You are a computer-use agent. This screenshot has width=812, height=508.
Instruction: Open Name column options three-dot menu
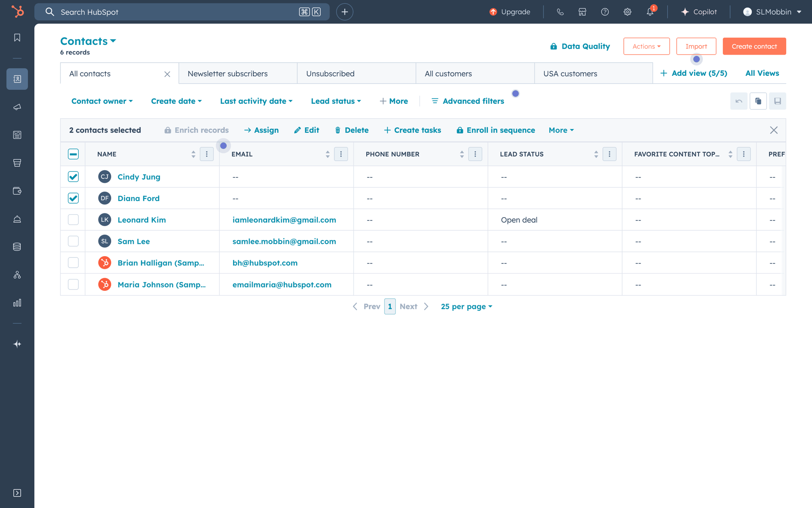(x=207, y=154)
